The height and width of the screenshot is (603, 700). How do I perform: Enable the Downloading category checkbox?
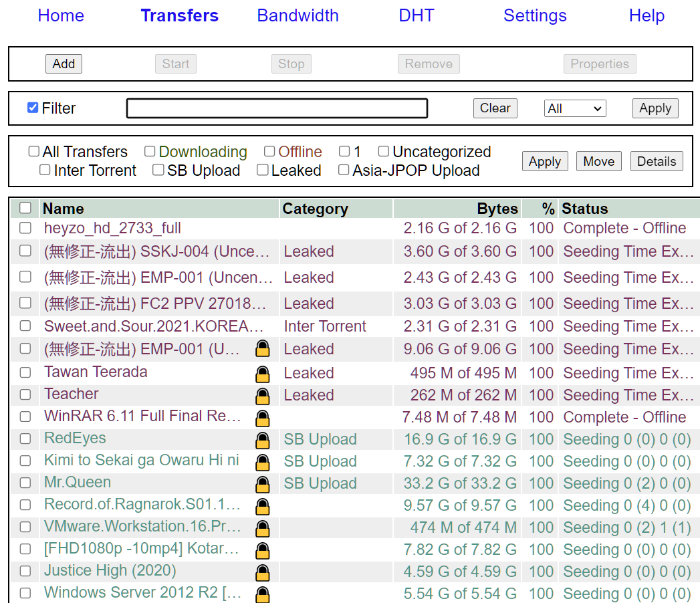click(x=150, y=152)
